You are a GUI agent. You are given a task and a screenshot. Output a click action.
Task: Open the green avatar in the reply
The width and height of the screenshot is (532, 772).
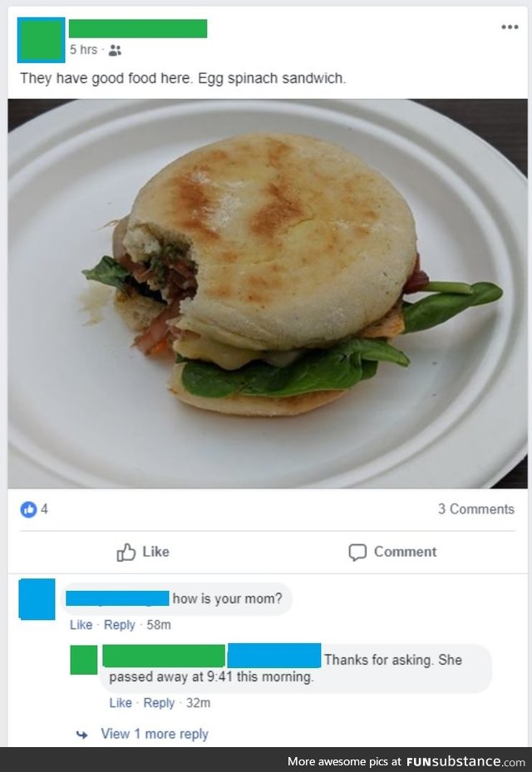(84, 660)
